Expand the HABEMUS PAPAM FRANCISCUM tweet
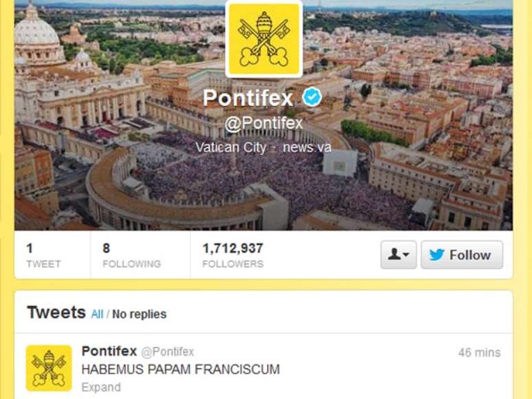 [101, 387]
